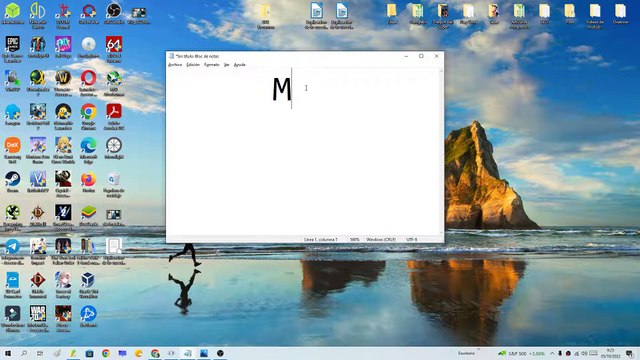Open the Ayuda menu in Notepad
Screen dimensions: 640x360
click(x=240, y=65)
